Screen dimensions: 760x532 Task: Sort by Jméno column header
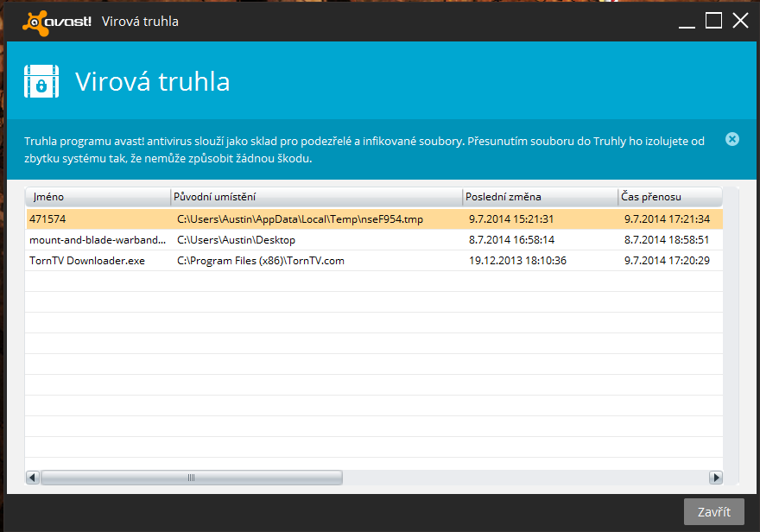[98, 197]
